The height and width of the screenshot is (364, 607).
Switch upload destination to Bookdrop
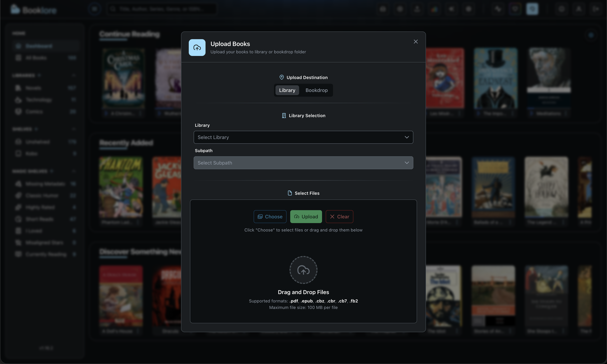316,90
